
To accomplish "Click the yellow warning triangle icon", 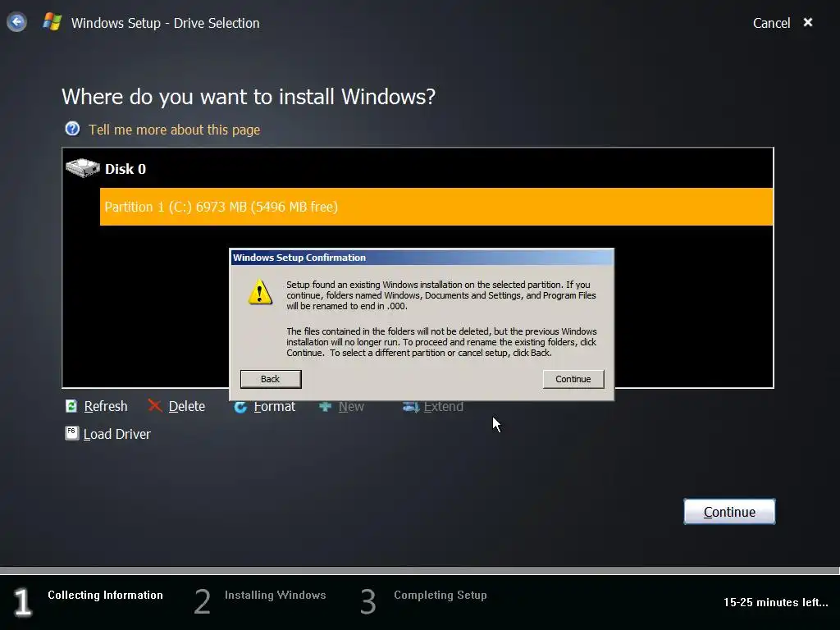I will pos(260,292).
